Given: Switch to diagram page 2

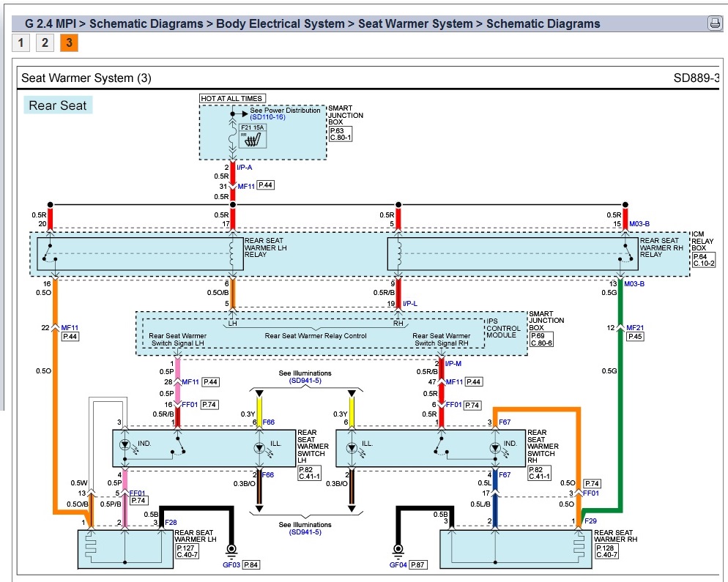Looking at the screenshot, I should 45,42.
